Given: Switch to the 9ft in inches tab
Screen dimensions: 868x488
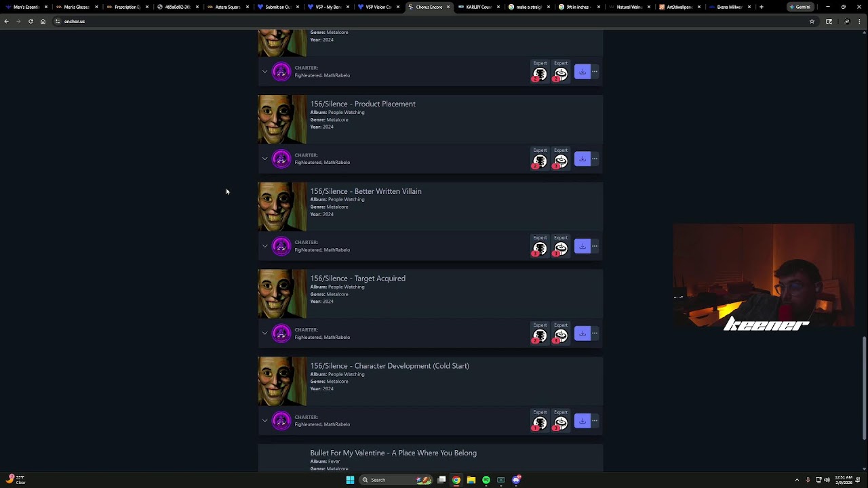Looking at the screenshot, I should tap(578, 7).
